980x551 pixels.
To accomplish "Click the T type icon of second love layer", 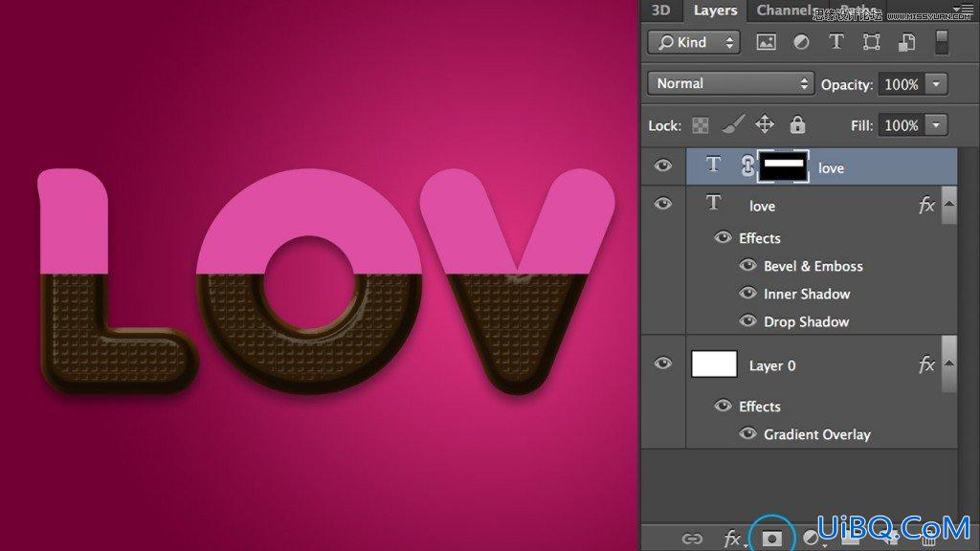I will (713, 203).
